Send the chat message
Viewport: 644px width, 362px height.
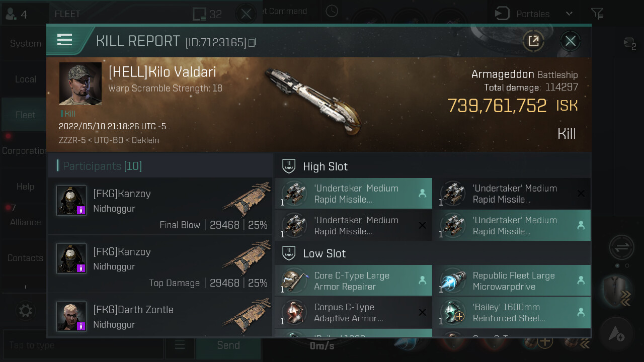click(x=228, y=345)
